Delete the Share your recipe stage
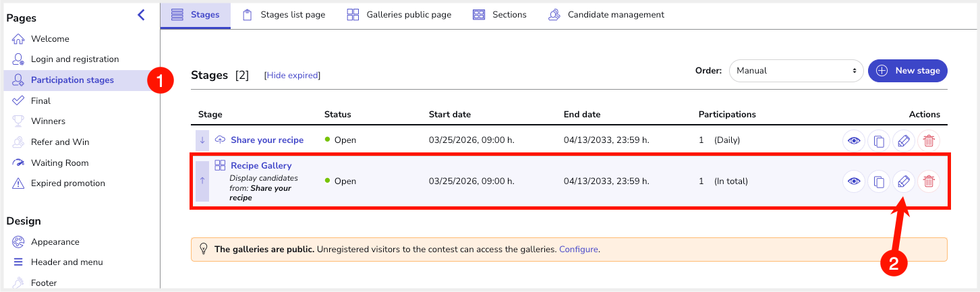980x292 pixels. pos(929,141)
